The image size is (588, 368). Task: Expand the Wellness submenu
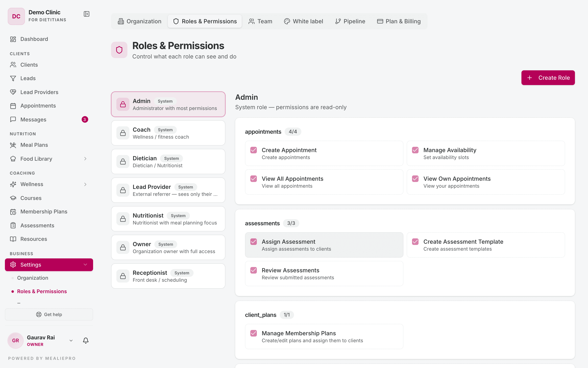pos(85,184)
